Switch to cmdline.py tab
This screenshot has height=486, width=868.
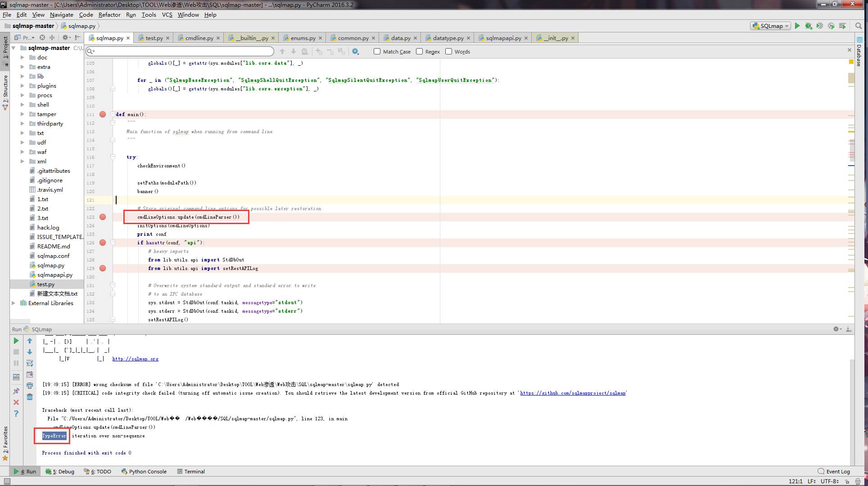pos(199,38)
